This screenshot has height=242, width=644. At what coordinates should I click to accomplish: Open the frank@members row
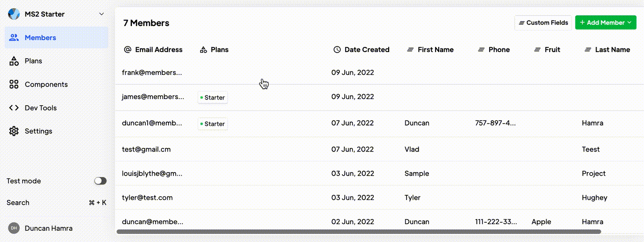click(x=152, y=73)
